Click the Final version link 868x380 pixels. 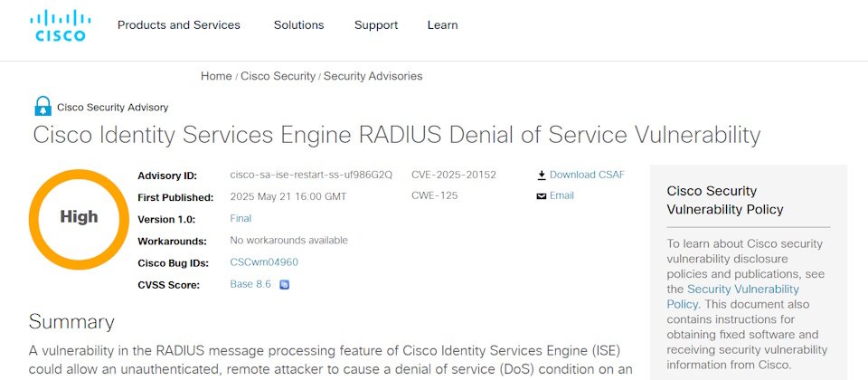click(241, 218)
